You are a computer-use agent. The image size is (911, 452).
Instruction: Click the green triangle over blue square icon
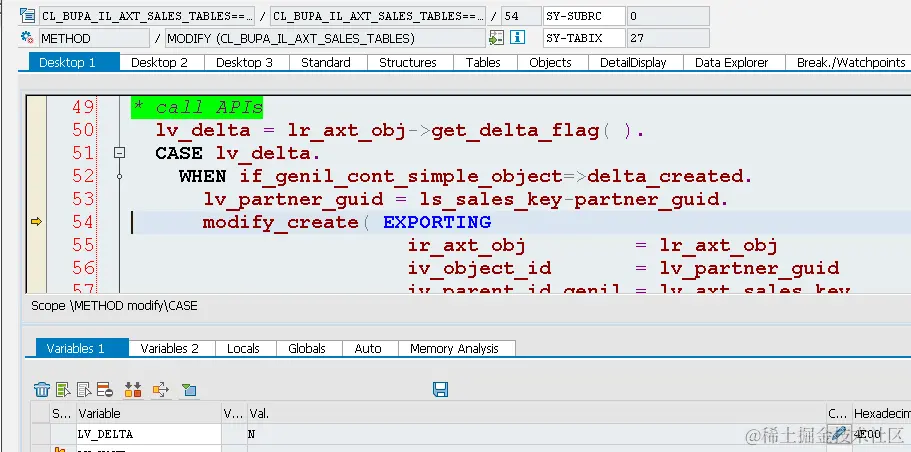pyautogui.click(x=189, y=390)
